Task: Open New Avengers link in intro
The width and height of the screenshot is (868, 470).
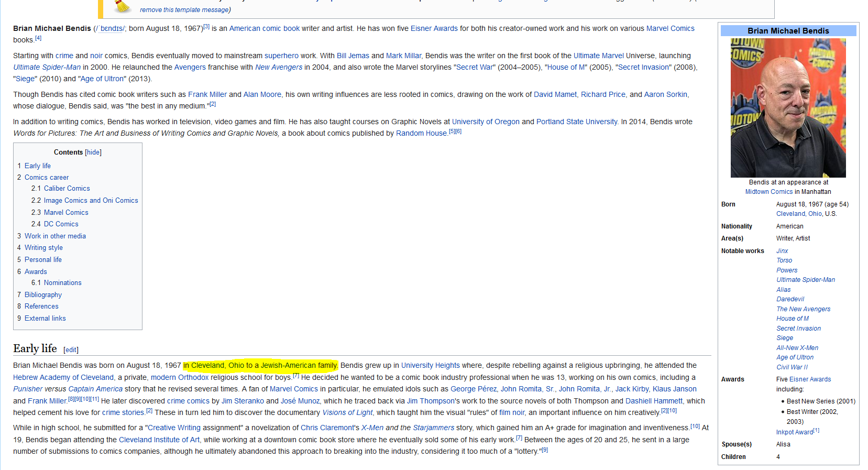Action: coord(279,68)
